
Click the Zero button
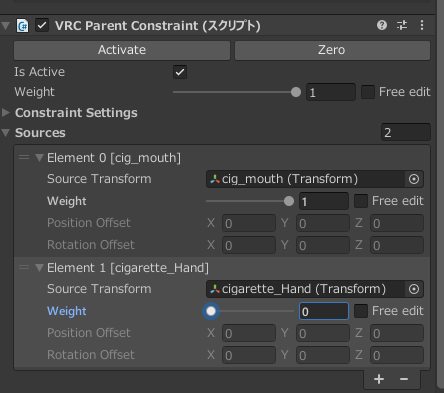(x=332, y=50)
